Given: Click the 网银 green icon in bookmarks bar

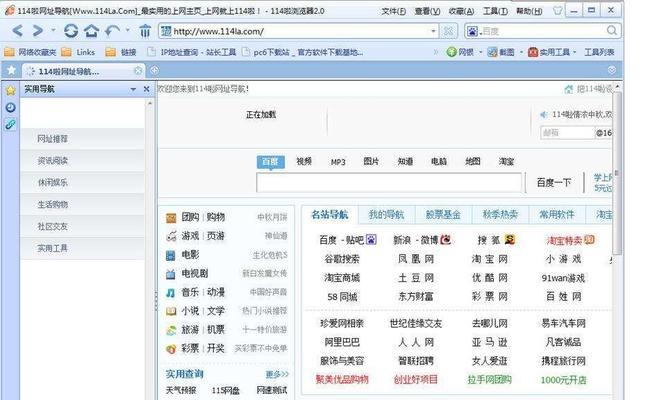Looking at the screenshot, I should pos(452,52).
